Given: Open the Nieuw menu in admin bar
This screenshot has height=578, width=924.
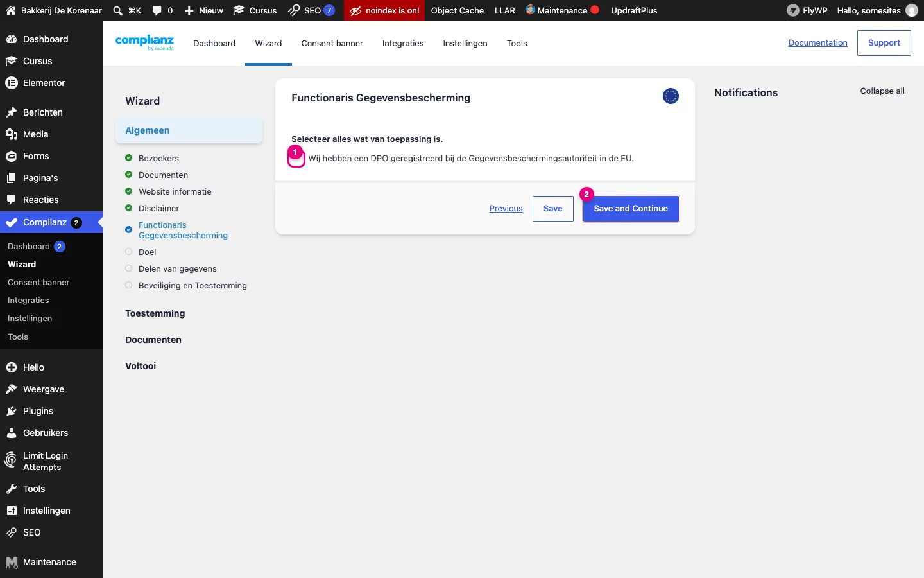Looking at the screenshot, I should pyautogui.click(x=203, y=10).
